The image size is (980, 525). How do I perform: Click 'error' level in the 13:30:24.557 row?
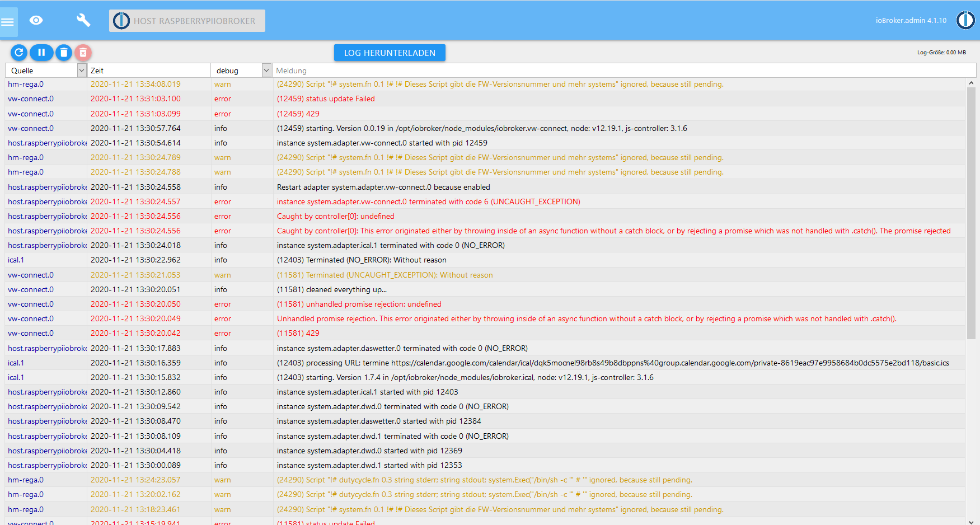pyautogui.click(x=223, y=201)
